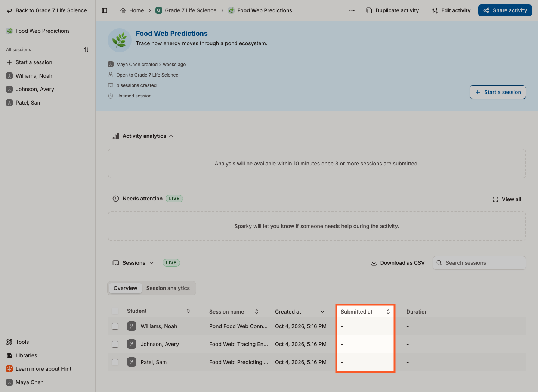
Task: Click the back arrow icon to Grade 7
Action: click(x=9, y=10)
